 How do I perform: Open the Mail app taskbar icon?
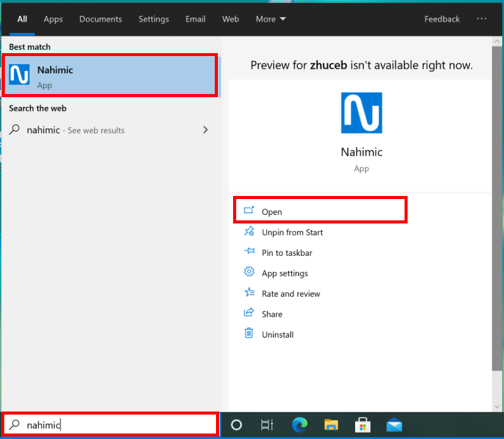pos(394,425)
